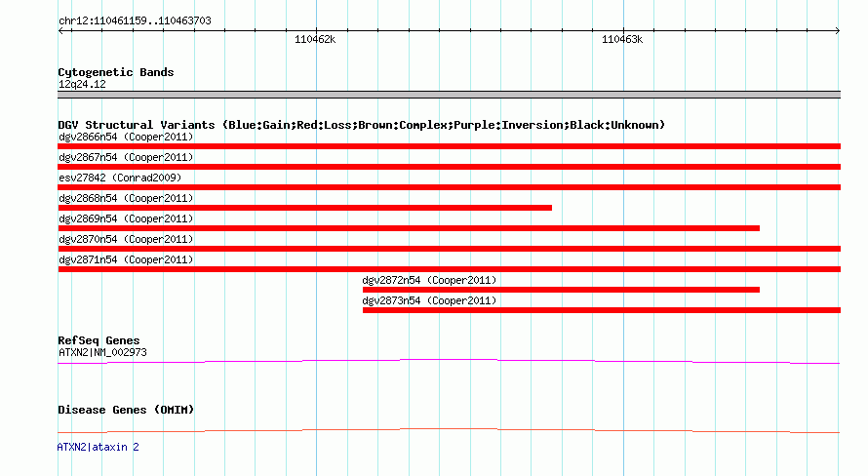868x476 pixels.
Task: Click the dgv2866n54 (Cooper2011) label
Action: pyautogui.click(x=126, y=137)
